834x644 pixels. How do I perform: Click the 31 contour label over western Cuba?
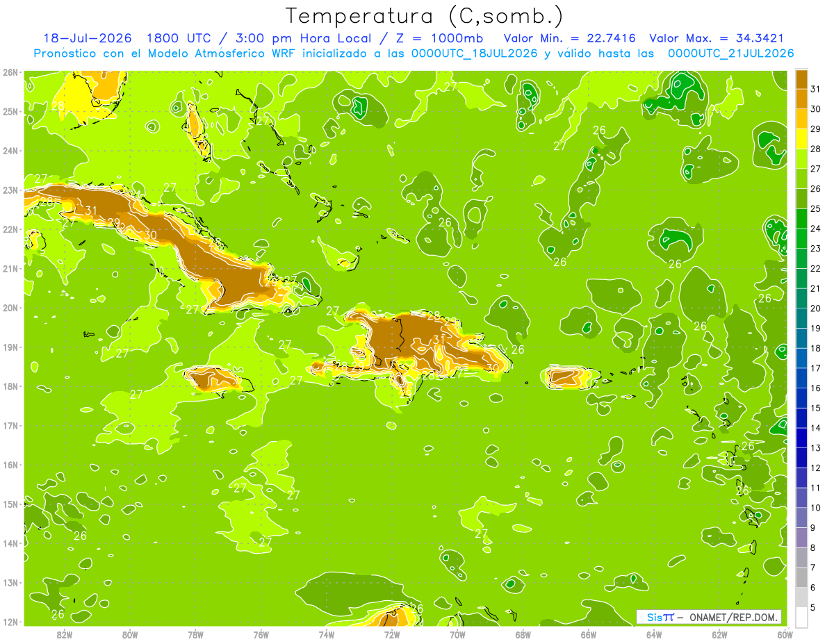tap(91, 210)
